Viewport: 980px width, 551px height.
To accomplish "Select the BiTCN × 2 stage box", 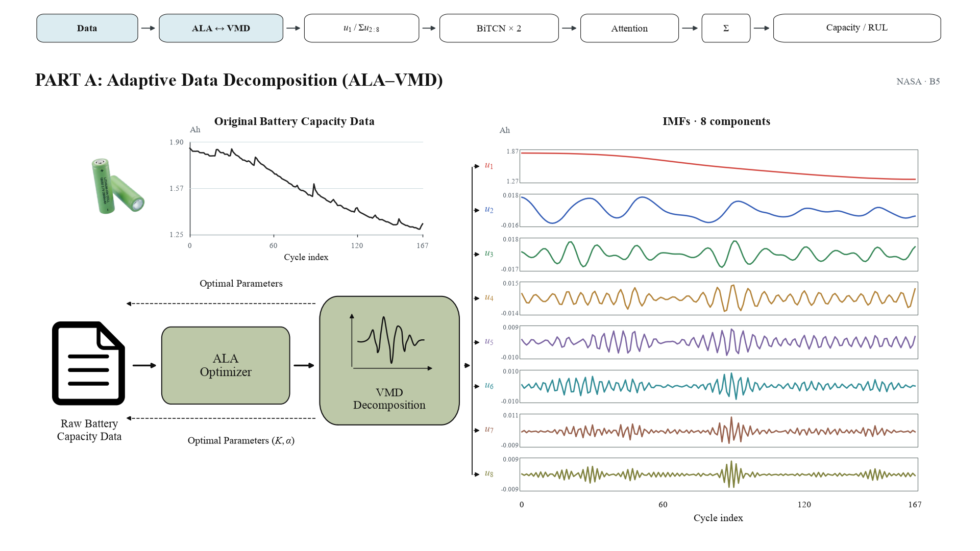I will pyautogui.click(x=499, y=28).
